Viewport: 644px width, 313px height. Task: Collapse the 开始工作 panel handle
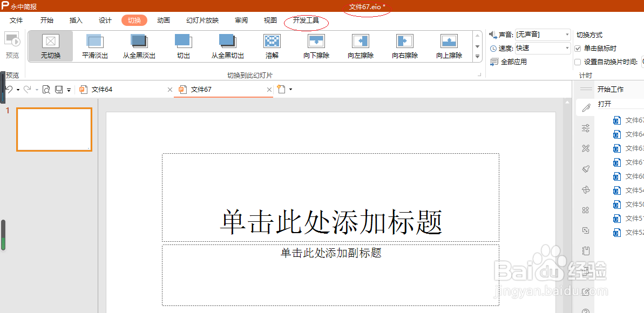tap(586, 89)
